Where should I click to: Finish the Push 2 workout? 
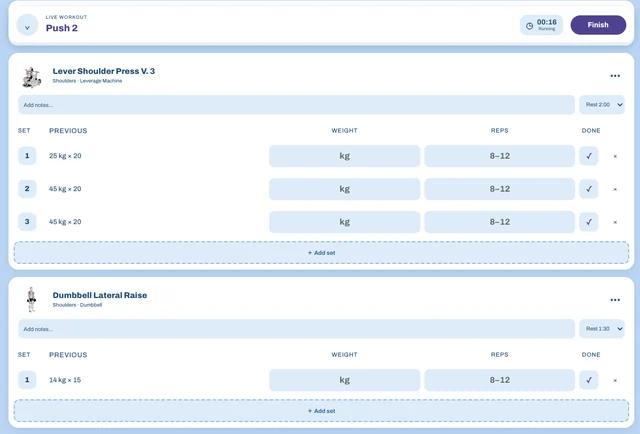[x=598, y=25]
